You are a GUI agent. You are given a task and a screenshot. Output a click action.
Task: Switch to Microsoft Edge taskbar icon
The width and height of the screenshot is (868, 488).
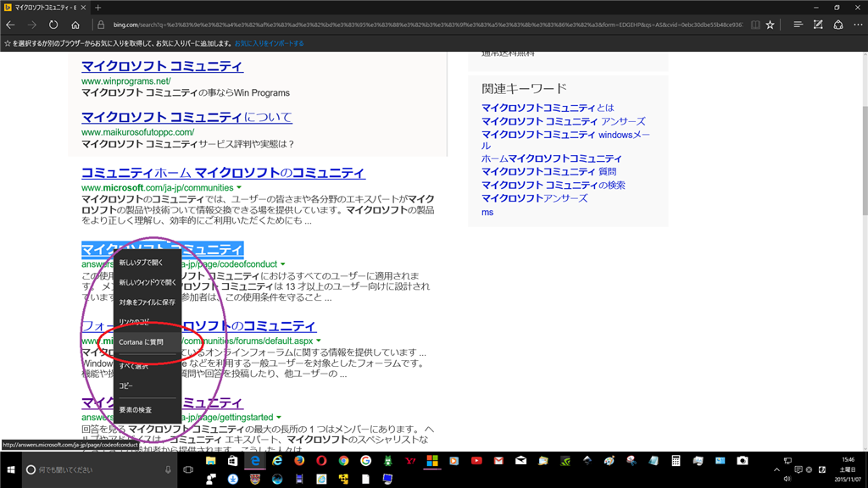254,461
